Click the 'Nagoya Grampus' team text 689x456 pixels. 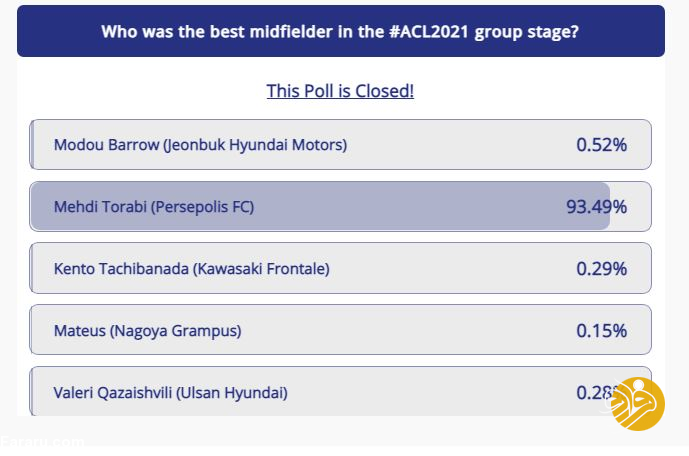click(x=175, y=331)
